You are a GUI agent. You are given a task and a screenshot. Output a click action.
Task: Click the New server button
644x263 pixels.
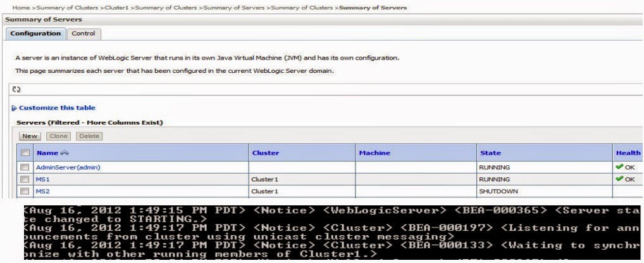[30, 136]
